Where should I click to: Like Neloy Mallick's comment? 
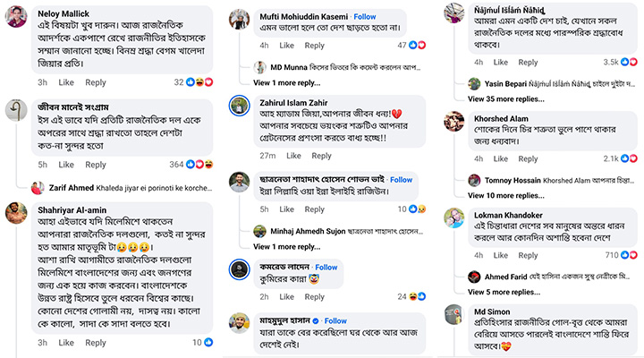pos(65,82)
